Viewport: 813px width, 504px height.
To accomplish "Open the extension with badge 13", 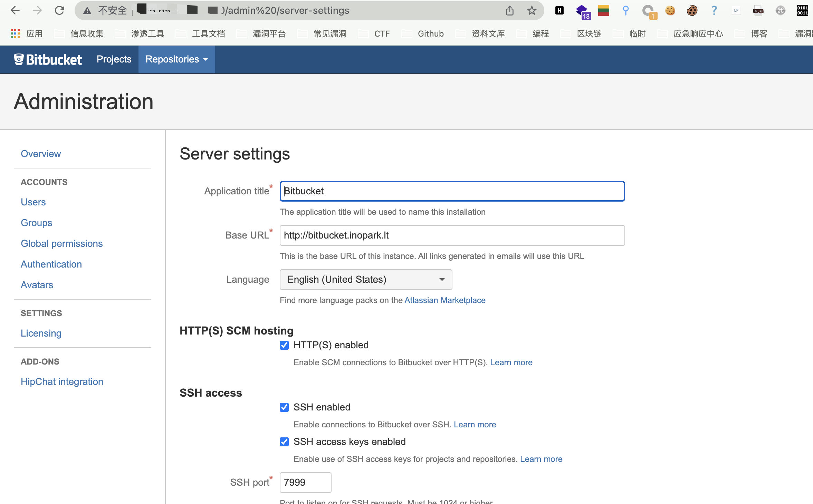I will tap(583, 12).
